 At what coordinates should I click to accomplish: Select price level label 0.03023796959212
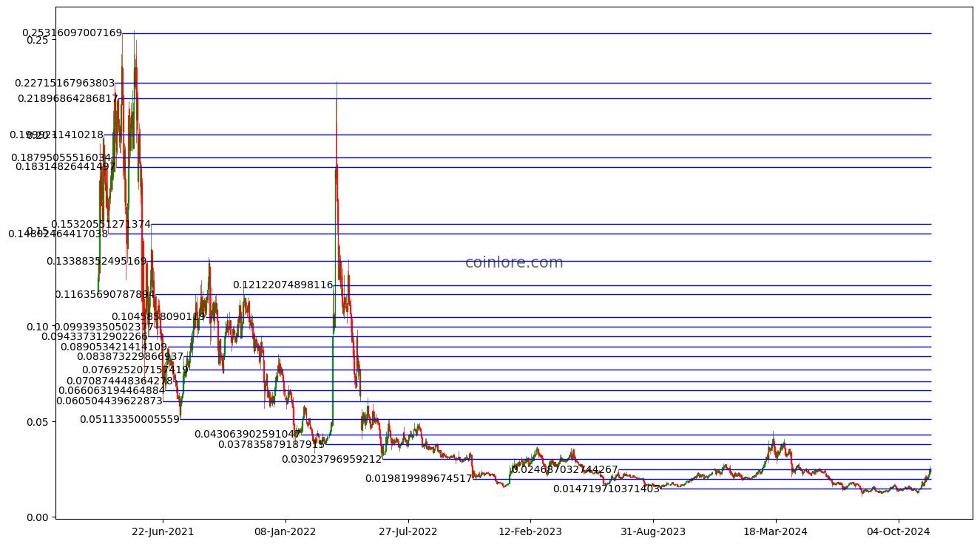331,460
